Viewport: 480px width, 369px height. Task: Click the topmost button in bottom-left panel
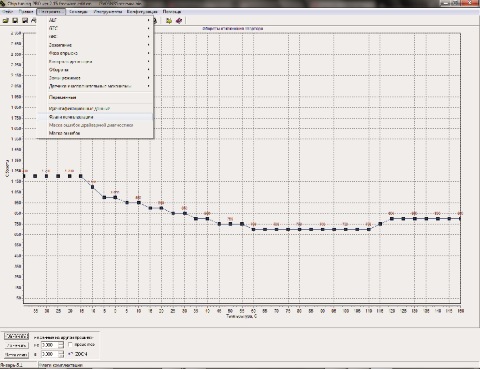pos(17,336)
